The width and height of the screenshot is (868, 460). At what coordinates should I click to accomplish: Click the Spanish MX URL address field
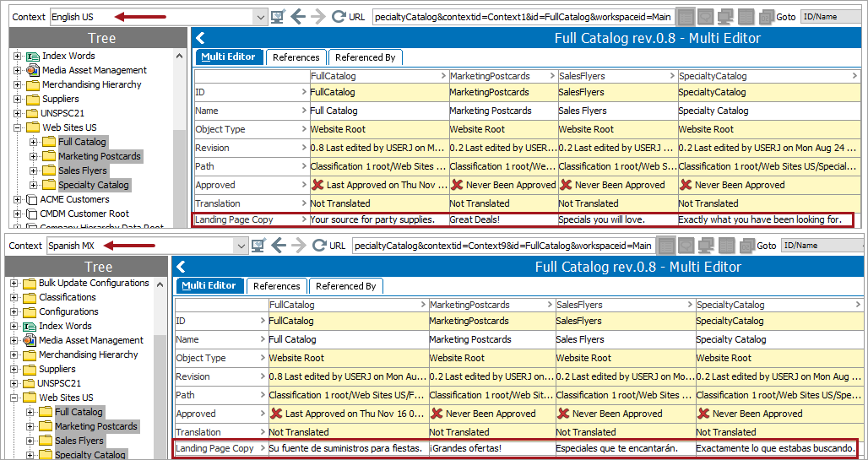(x=502, y=246)
